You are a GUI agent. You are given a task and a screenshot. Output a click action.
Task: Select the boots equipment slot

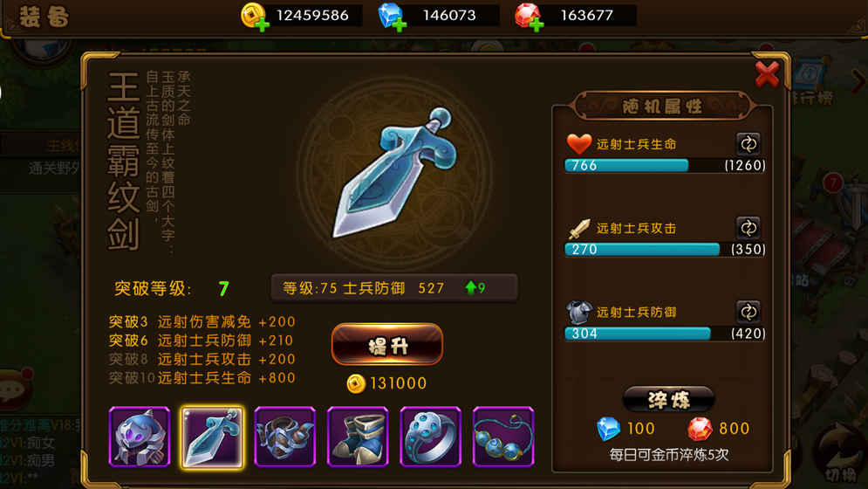tap(358, 437)
